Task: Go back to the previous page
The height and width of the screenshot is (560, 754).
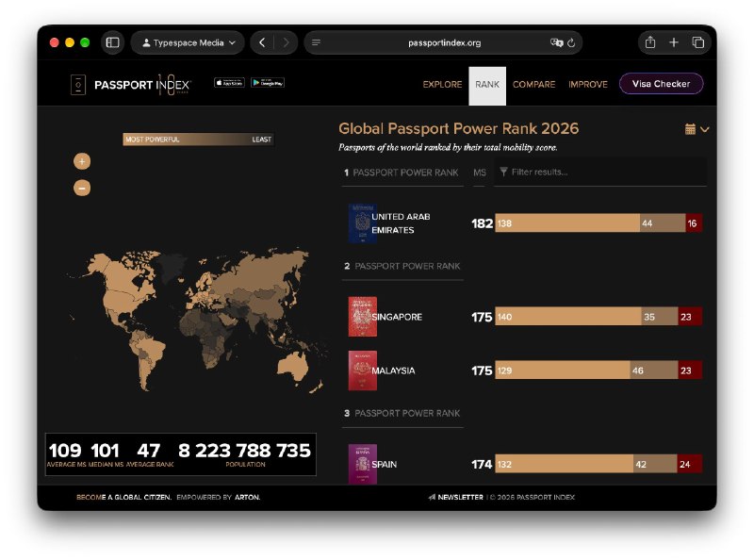Action: pos(262,42)
